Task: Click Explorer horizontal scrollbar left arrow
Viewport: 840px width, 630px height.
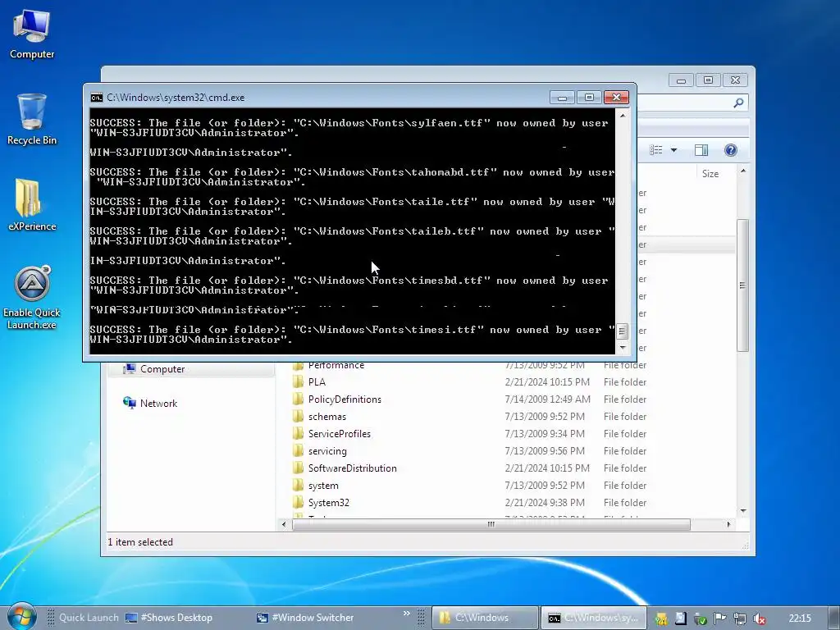Action: pos(284,524)
